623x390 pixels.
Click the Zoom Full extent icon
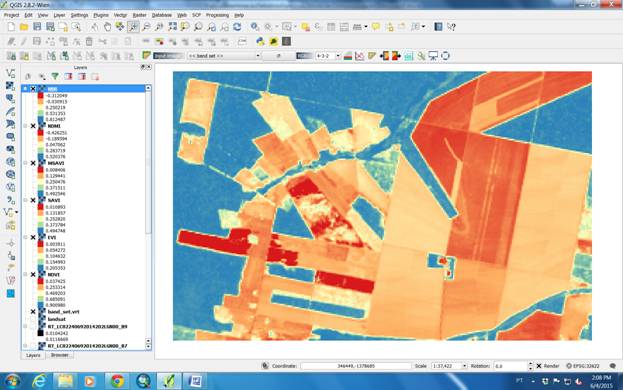[x=172, y=27]
